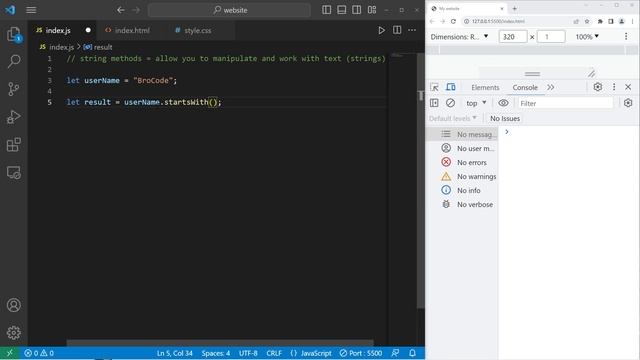Image resolution: width=640 pixels, height=360 pixels.
Task: Click the website command center search box
Action: pyautogui.click(x=229, y=10)
